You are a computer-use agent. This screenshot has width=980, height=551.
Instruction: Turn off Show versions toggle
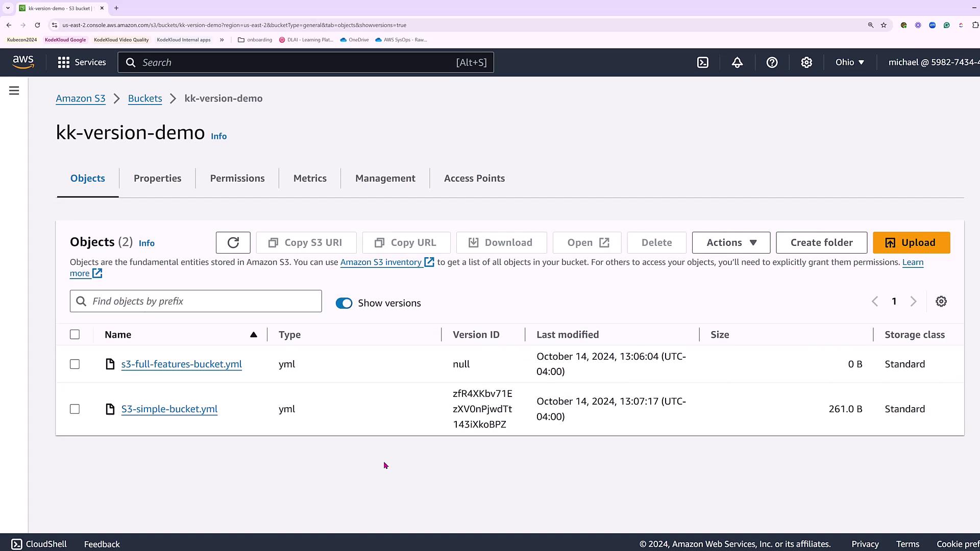click(344, 304)
